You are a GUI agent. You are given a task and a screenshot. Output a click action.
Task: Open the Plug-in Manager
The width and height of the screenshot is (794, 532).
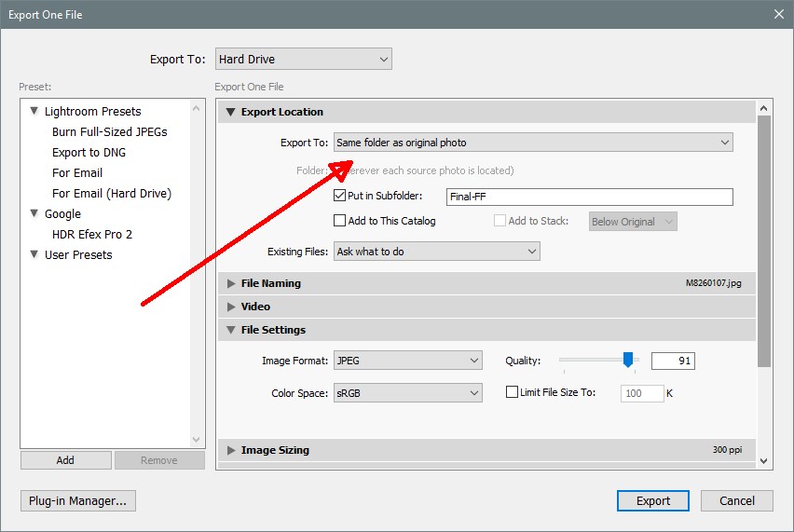click(x=78, y=500)
